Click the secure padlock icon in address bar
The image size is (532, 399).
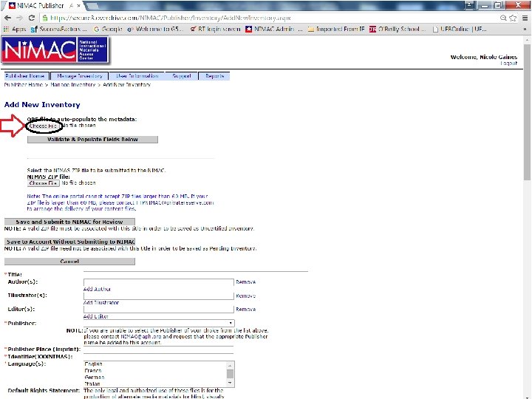point(45,18)
